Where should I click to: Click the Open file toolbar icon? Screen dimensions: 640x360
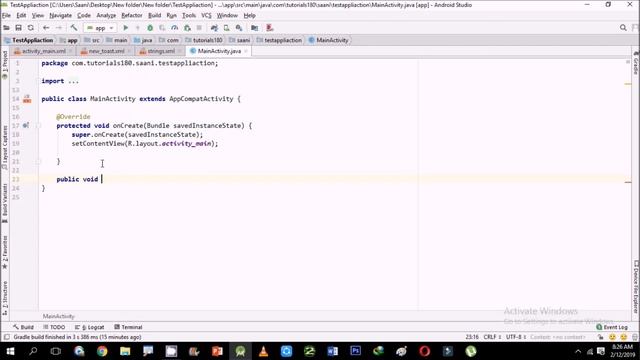[x=6, y=28]
